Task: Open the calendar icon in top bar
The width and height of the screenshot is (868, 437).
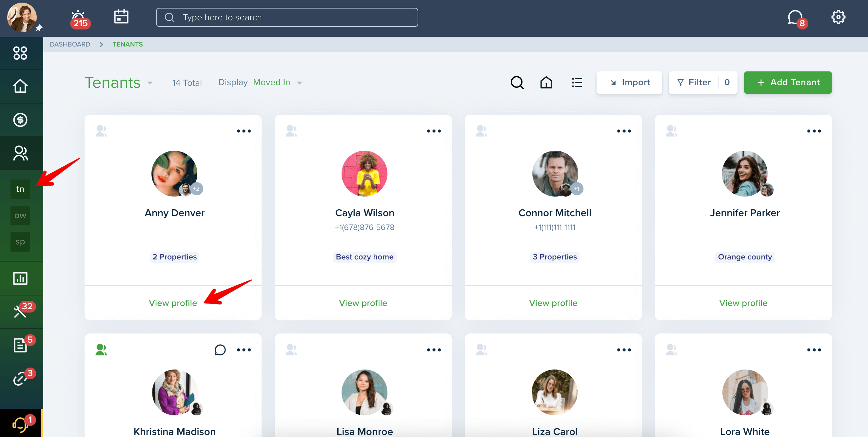Action: tap(121, 16)
